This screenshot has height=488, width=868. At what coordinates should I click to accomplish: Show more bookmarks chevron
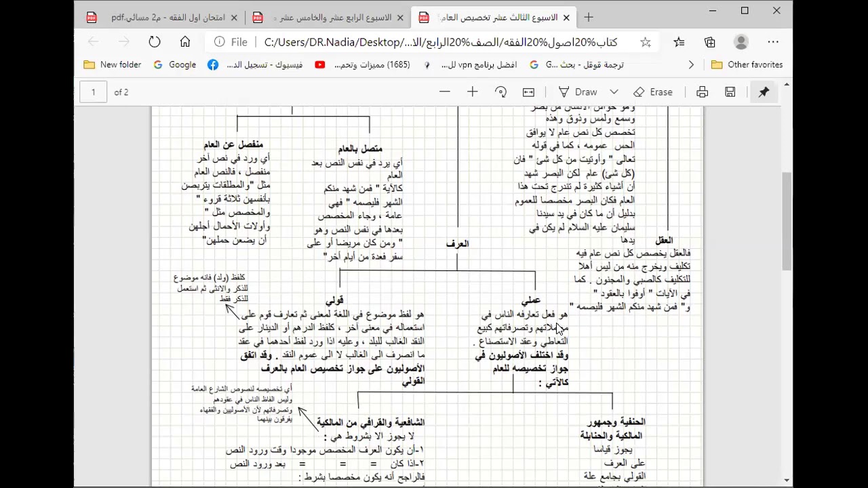[x=691, y=65]
